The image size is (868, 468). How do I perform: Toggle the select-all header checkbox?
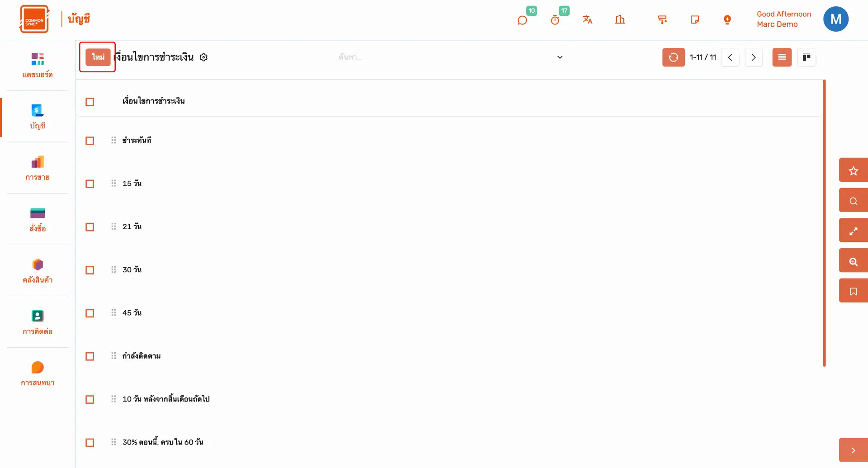pyautogui.click(x=90, y=102)
